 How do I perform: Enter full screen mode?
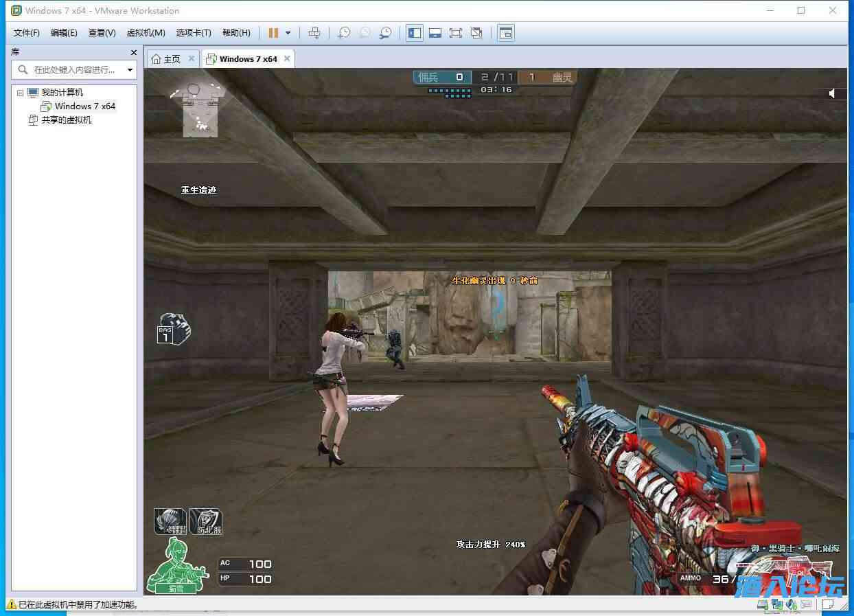tap(455, 33)
